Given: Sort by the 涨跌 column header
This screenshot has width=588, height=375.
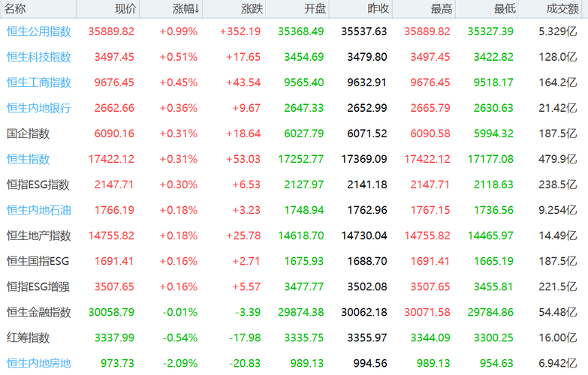Looking at the screenshot, I should (x=234, y=8).
